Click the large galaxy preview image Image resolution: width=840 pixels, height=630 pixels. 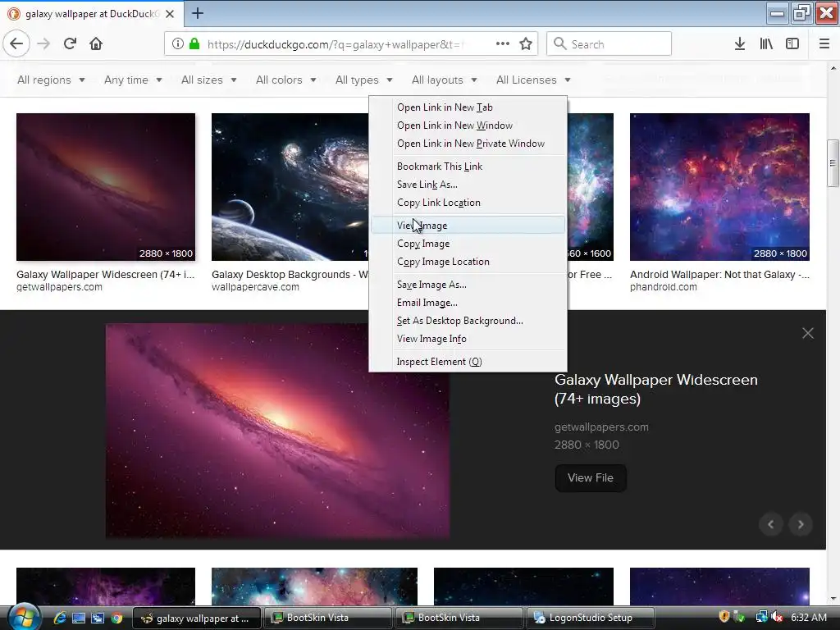point(277,431)
